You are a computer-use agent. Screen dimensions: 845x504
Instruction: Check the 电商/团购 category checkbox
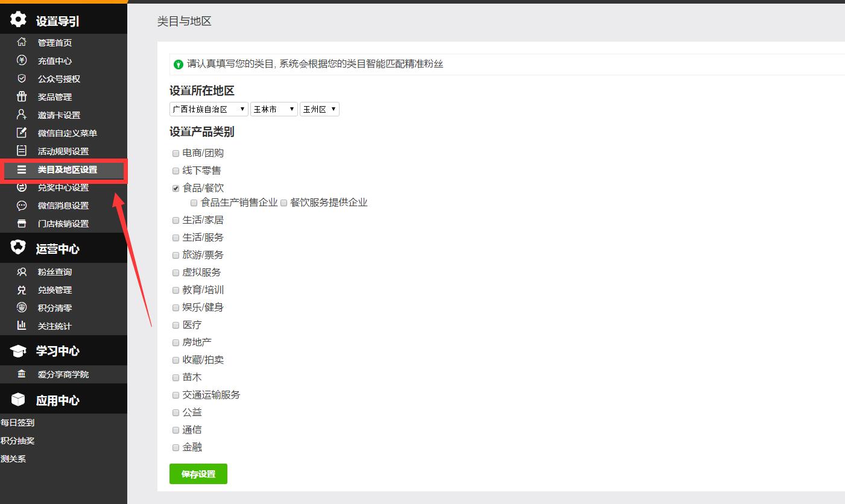point(176,154)
